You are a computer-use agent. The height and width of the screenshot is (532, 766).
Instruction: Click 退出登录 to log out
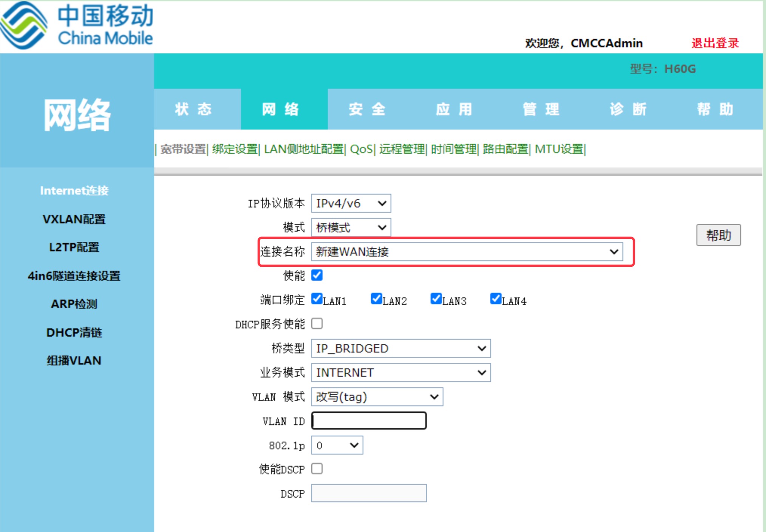(x=715, y=43)
